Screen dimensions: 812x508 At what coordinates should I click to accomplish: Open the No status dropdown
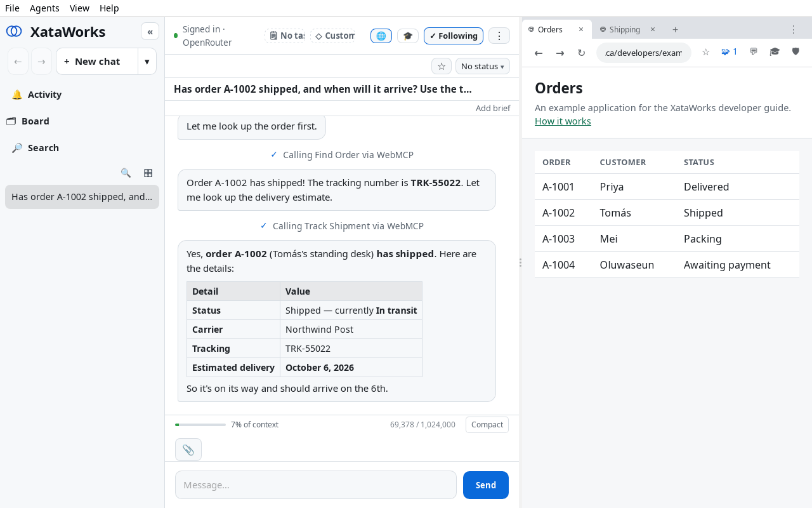coord(483,66)
